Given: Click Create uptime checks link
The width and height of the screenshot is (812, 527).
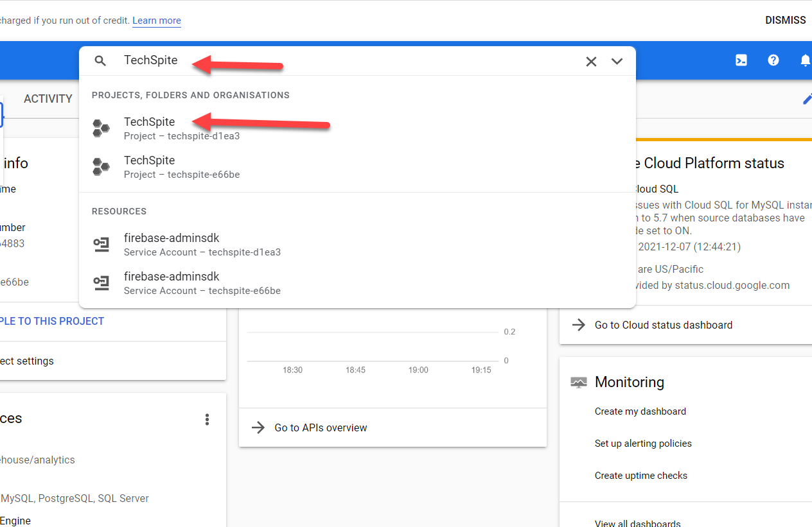Looking at the screenshot, I should pos(640,476).
